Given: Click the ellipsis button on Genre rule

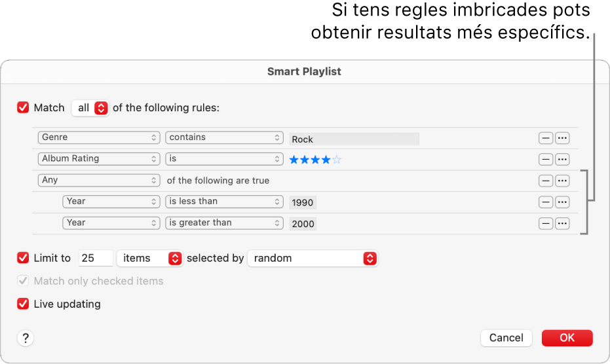Looking at the screenshot, I should click(562, 138).
